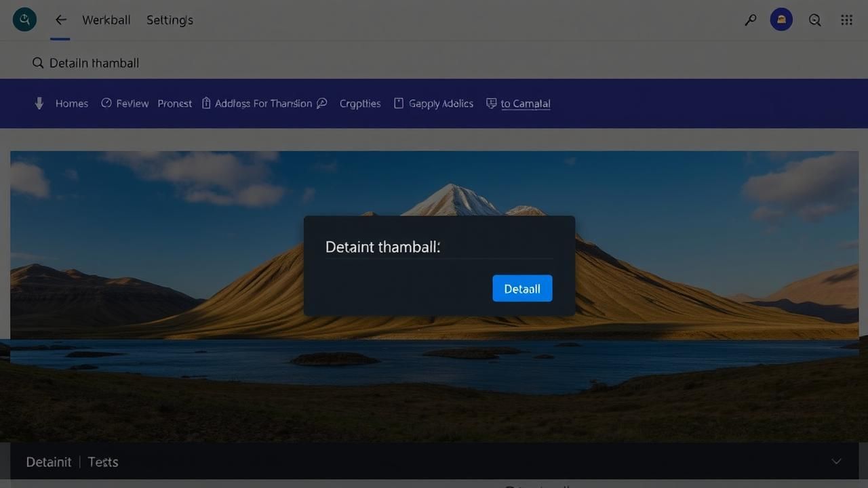Expand the bottom panel chevron
This screenshot has width=868, height=488.
[836, 462]
